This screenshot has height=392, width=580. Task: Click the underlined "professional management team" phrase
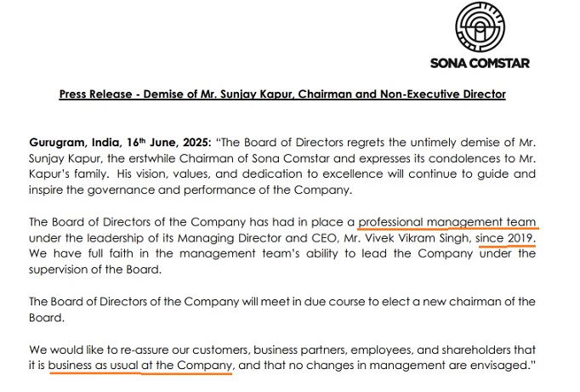pyautogui.click(x=446, y=222)
